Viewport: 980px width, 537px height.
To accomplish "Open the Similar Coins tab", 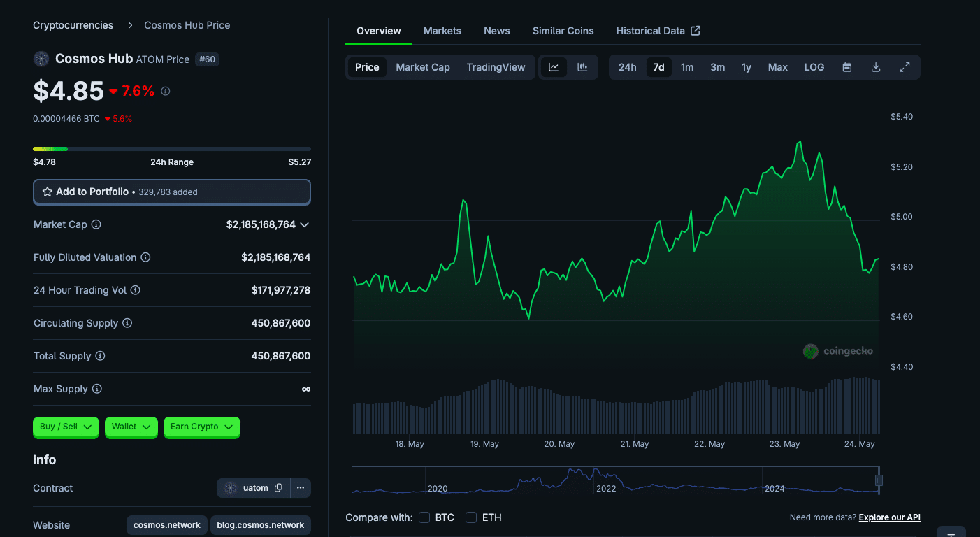I will pyautogui.click(x=563, y=31).
